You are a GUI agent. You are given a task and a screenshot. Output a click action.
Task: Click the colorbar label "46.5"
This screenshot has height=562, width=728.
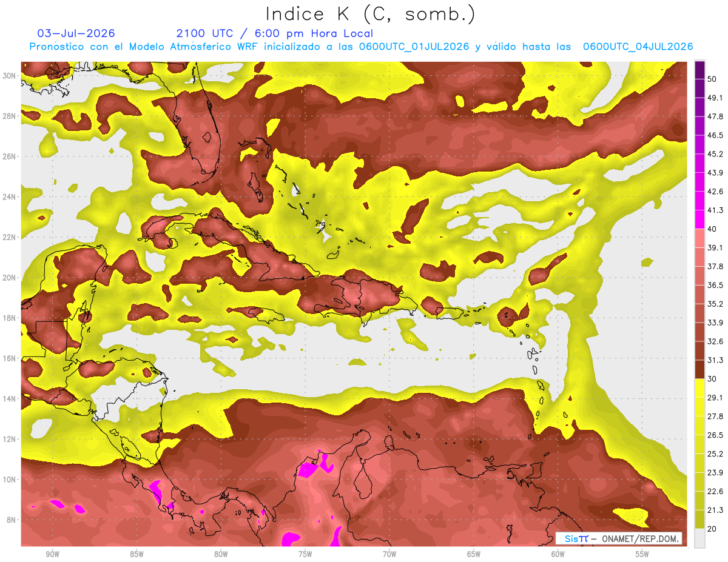coord(715,135)
